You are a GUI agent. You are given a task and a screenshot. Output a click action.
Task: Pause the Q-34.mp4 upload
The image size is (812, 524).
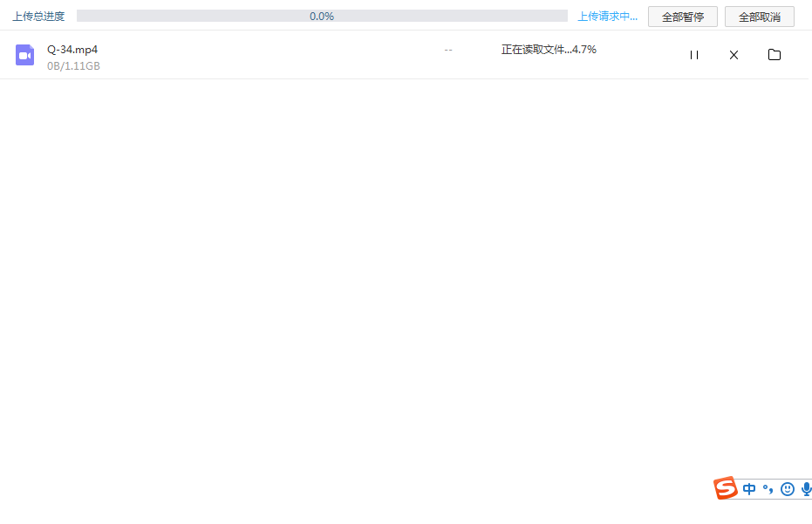[694, 55]
